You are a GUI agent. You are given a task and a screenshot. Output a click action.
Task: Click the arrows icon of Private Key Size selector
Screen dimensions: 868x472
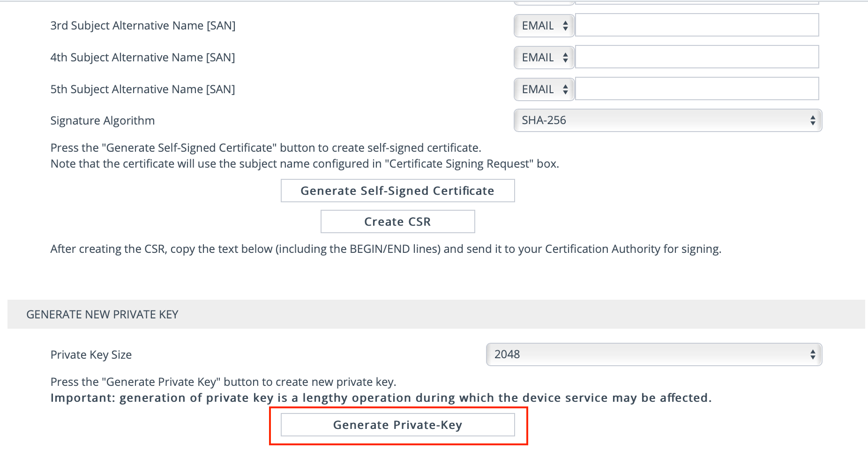coord(813,354)
